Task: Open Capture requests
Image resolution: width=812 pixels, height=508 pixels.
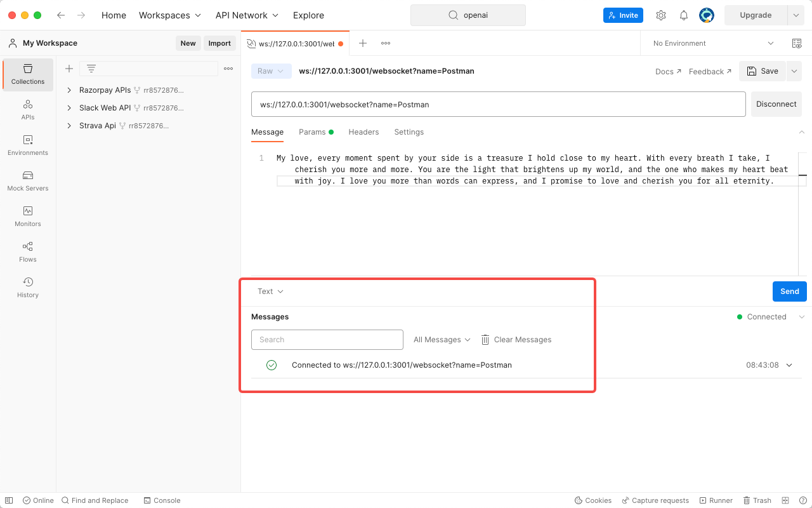Action: coord(655,500)
